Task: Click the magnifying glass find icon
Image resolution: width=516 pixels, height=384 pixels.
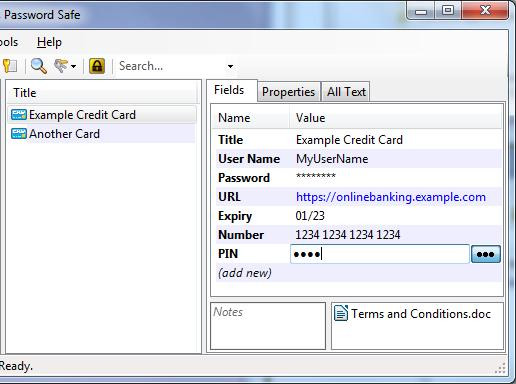Action: 39,66
